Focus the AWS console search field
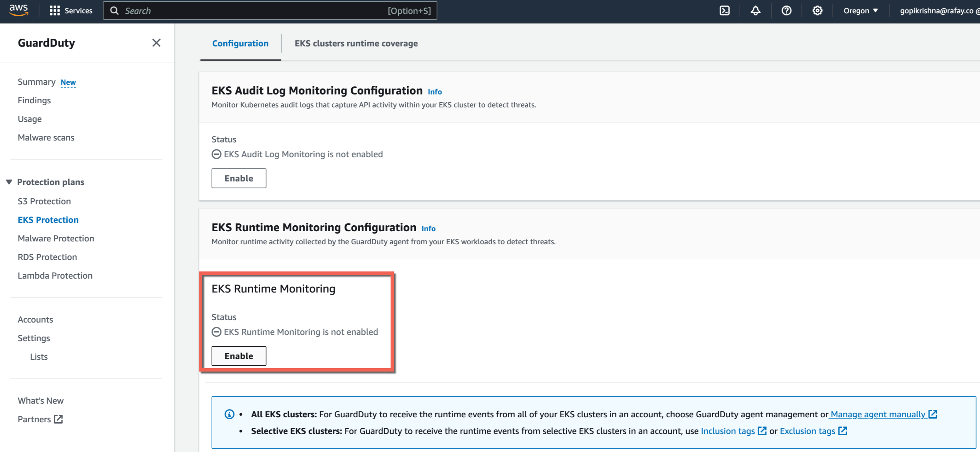Image resolution: width=980 pixels, height=452 pixels. coord(270,11)
